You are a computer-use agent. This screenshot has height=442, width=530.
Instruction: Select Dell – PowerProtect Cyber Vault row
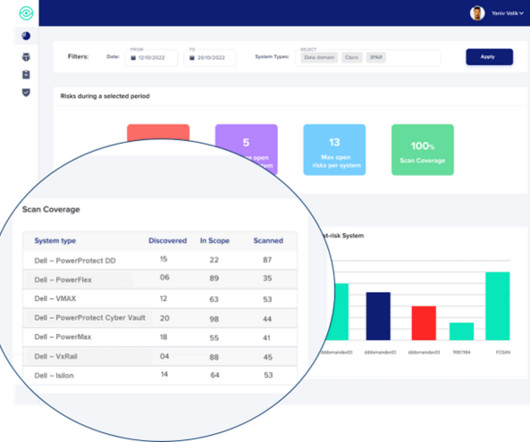[x=160, y=318]
